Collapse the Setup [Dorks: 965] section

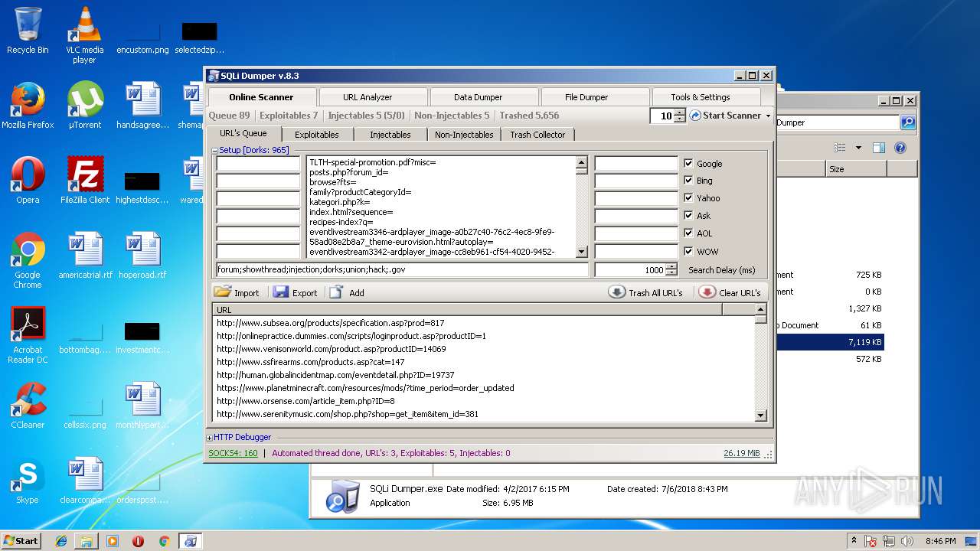tap(215, 151)
